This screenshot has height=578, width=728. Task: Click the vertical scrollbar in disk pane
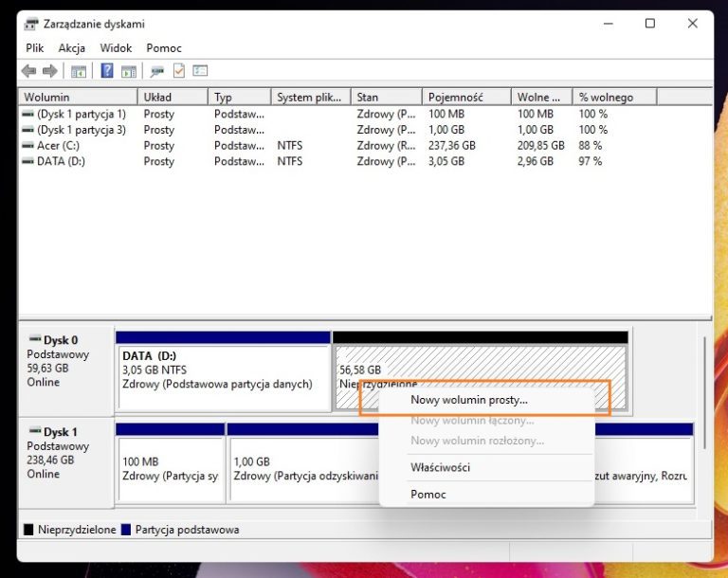point(705,392)
